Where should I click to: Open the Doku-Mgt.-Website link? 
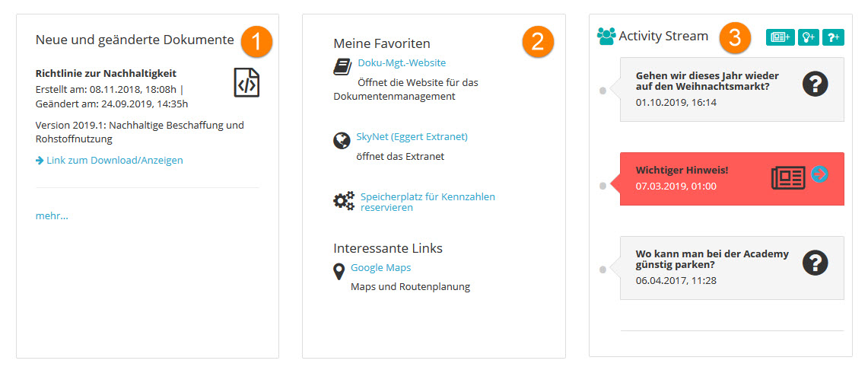click(402, 63)
